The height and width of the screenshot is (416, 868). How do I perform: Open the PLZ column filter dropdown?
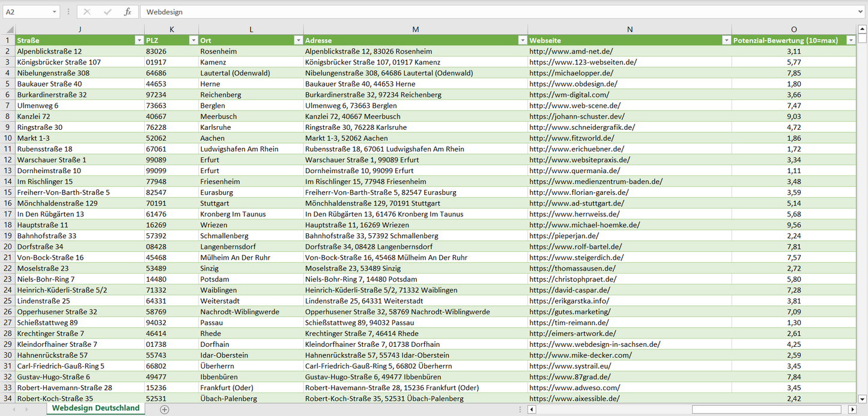[193, 40]
